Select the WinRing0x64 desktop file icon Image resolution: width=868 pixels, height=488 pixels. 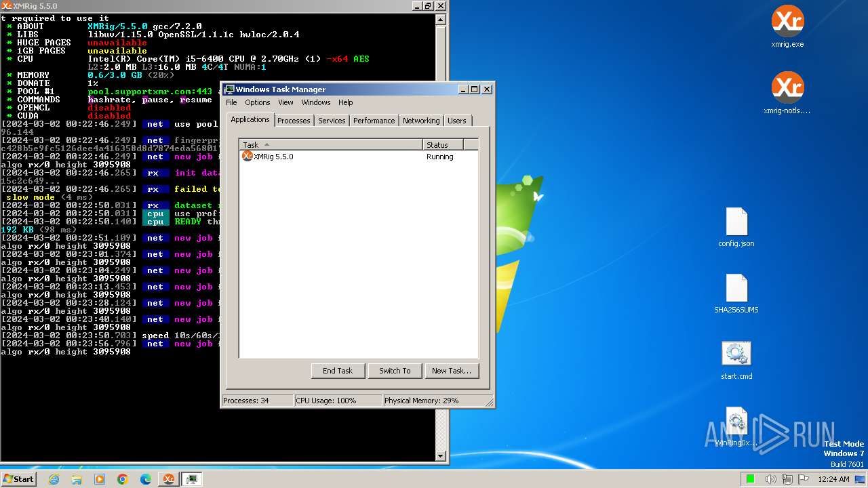point(736,427)
